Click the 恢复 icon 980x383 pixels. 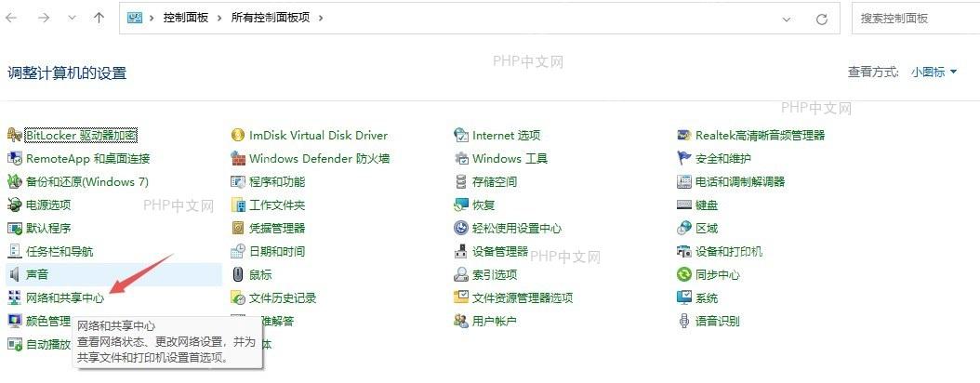(x=461, y=205)
